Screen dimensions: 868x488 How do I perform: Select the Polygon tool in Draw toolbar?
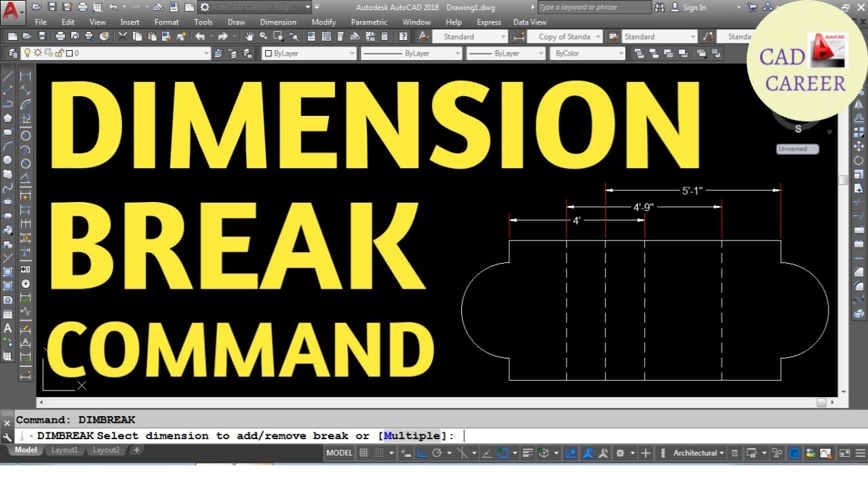tap(8, 117)
